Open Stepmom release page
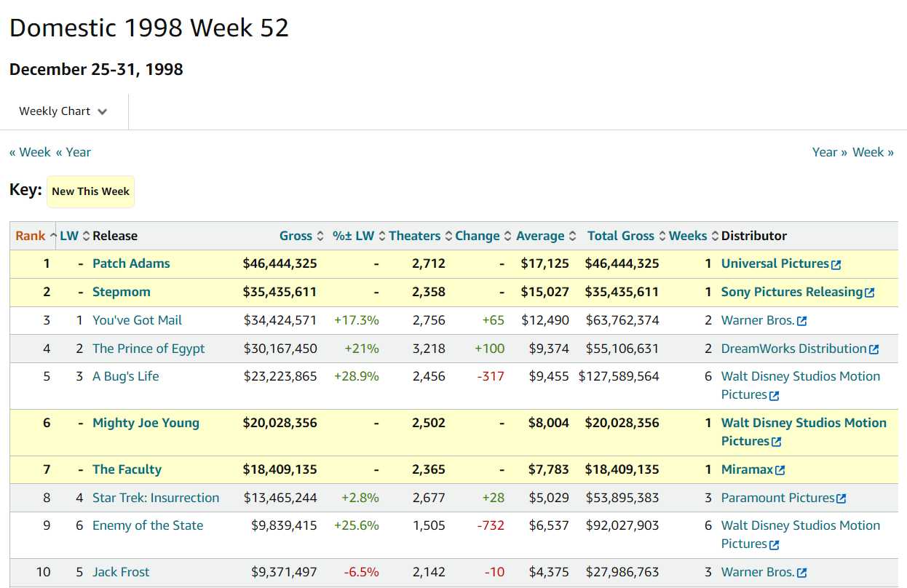 [x=122, y=292]
